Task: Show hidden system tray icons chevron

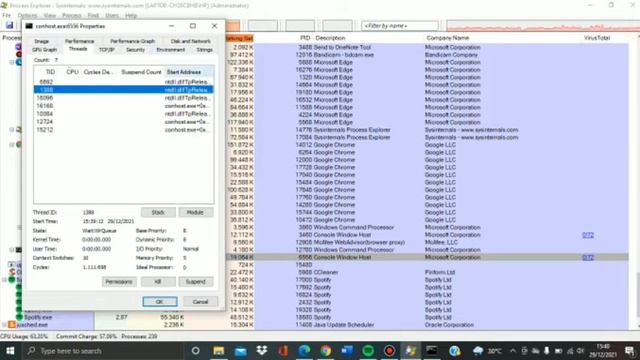Action: pyautogui.click(x=513, y=351)
